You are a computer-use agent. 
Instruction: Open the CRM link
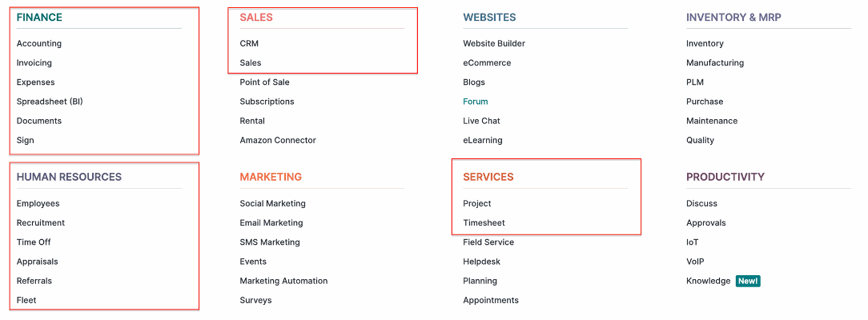[x=249, y=44]
